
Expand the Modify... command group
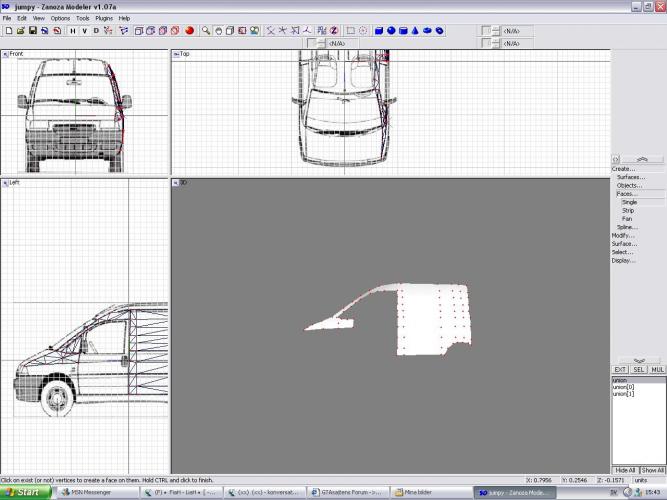coord(624,235)
